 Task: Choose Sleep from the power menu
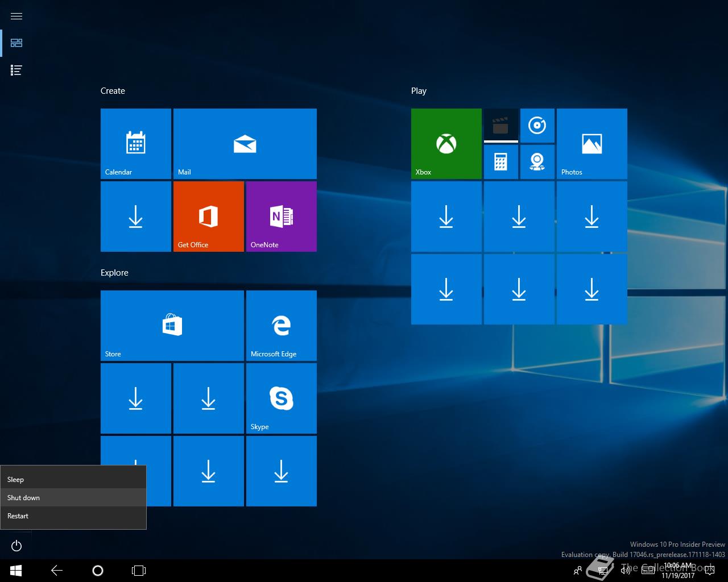coord(73,479)
